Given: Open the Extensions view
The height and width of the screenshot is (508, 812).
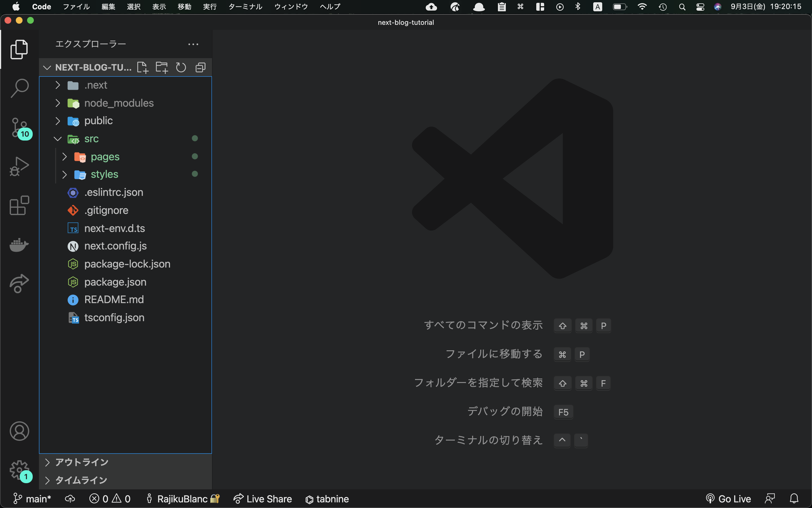Looking at the screenshot, I should 19,205.
